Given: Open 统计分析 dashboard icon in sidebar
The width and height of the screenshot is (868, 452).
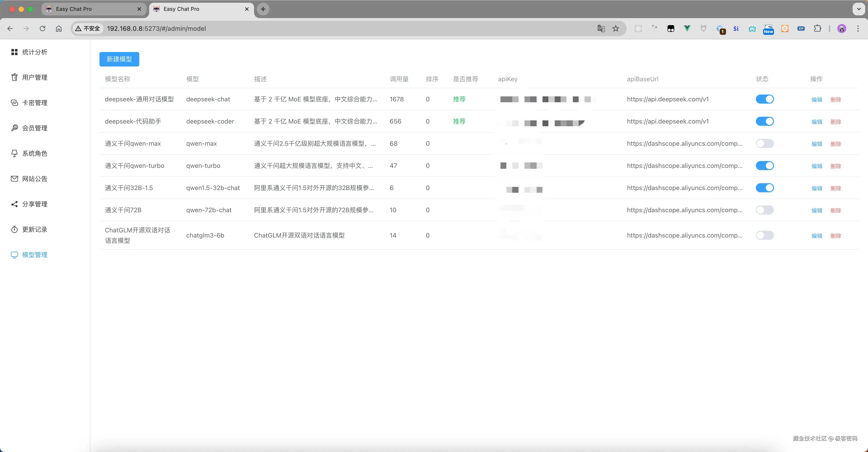Looking at the screenshot, I should pyautogui.click(x=14, y=52).
